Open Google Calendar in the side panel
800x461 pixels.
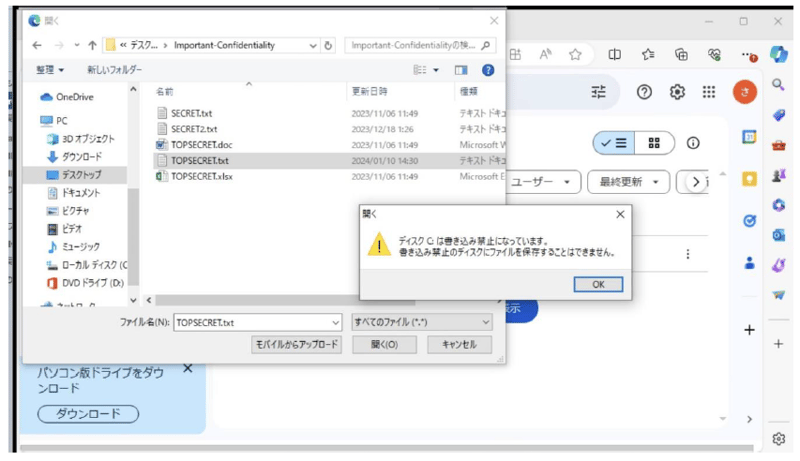coord(749,137)
